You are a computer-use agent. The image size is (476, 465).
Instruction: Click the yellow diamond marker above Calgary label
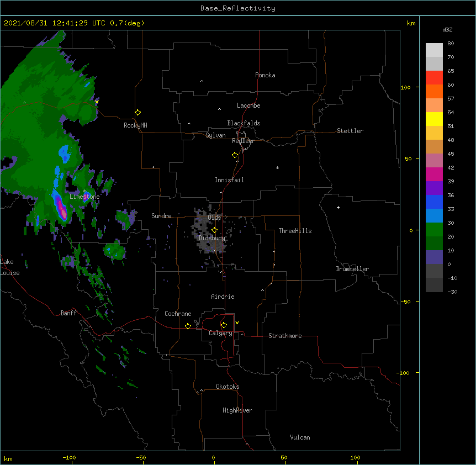pos(224,325)
